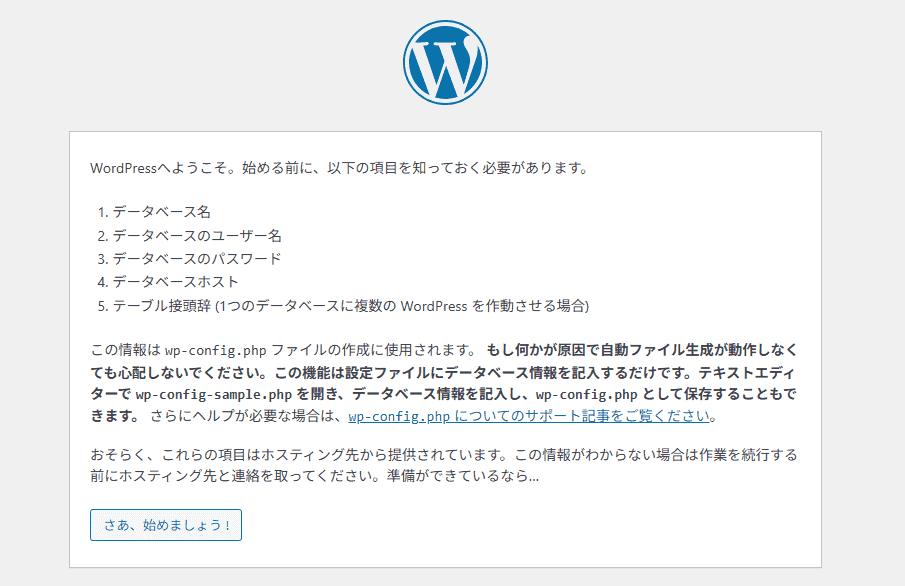
Task: Open the wp-config.php support article link
Action: (530, 416)
